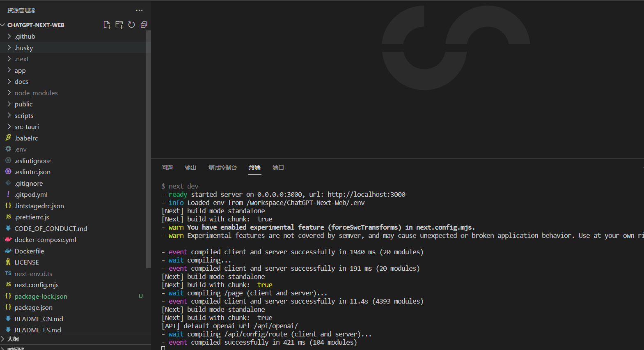
Task: Click the ESLint icon beside .eslintrc.json
Action: tap(8, 172)
